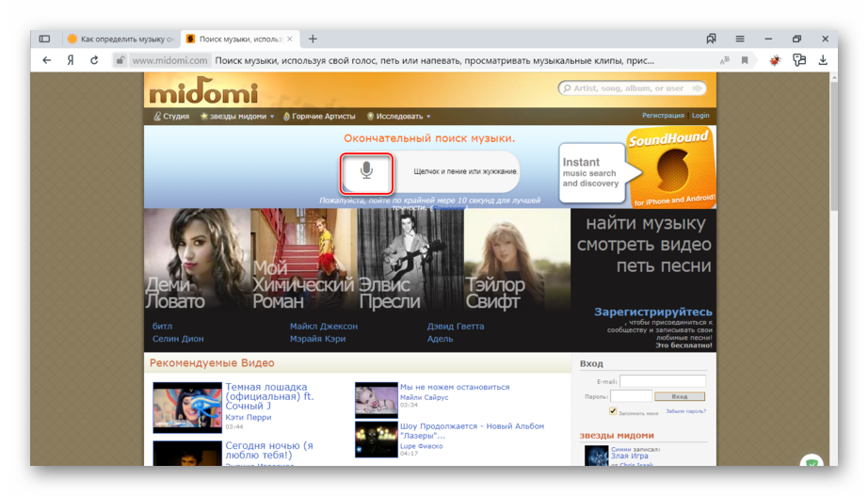The height and width of the screenshot is (496, 868).
Task: Open the Темная лошадка title link
Action: (269, 396)
